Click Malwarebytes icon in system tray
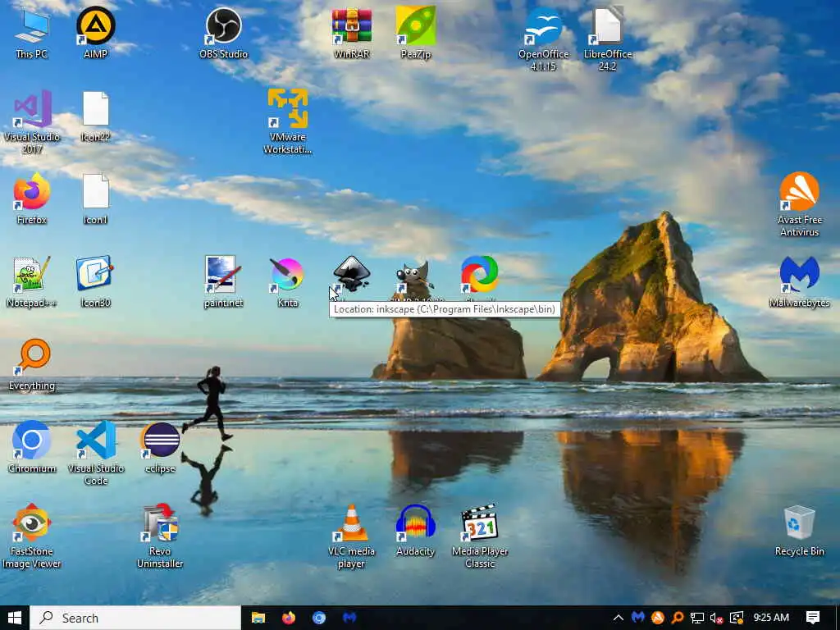 [637, 618]
